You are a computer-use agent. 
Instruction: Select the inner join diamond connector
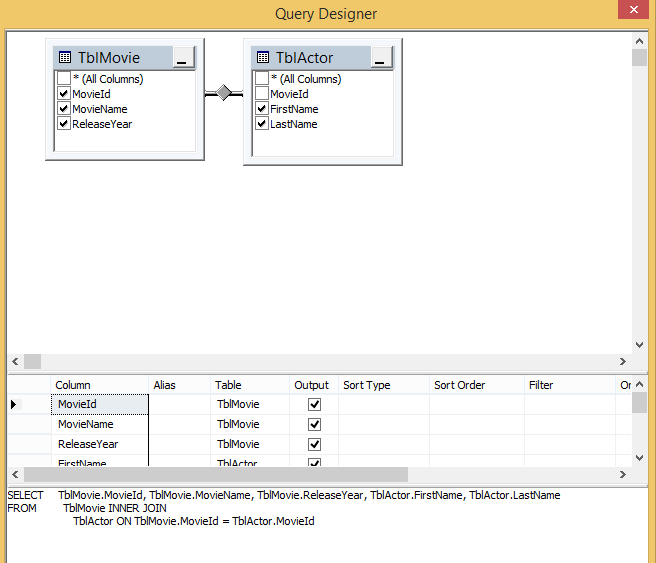coord(224,93)
